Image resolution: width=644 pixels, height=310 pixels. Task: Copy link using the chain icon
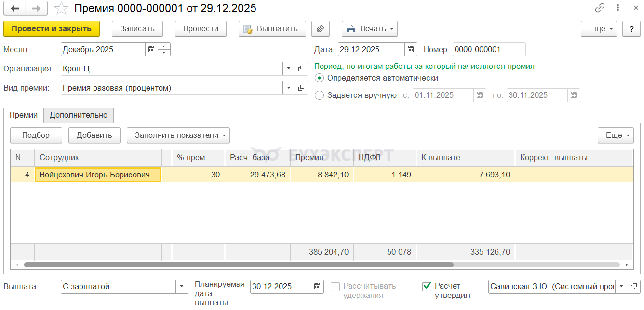600,8
